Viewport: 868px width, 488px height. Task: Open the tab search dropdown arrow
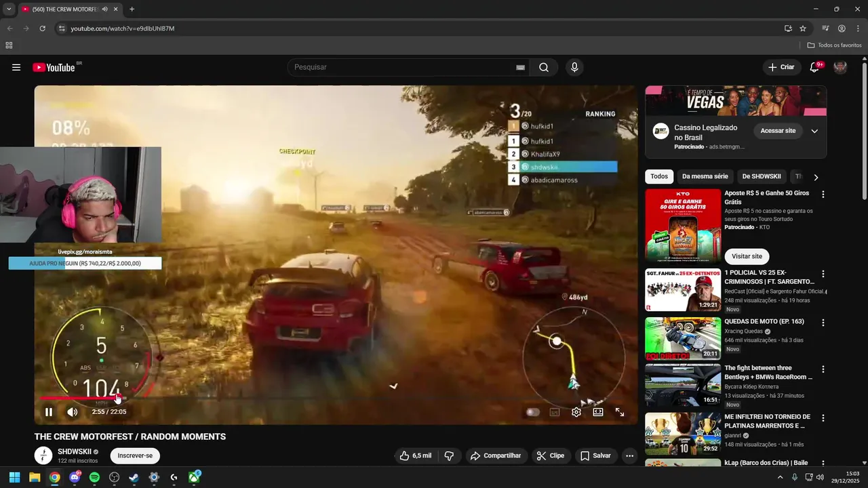[x=9, y=9]
